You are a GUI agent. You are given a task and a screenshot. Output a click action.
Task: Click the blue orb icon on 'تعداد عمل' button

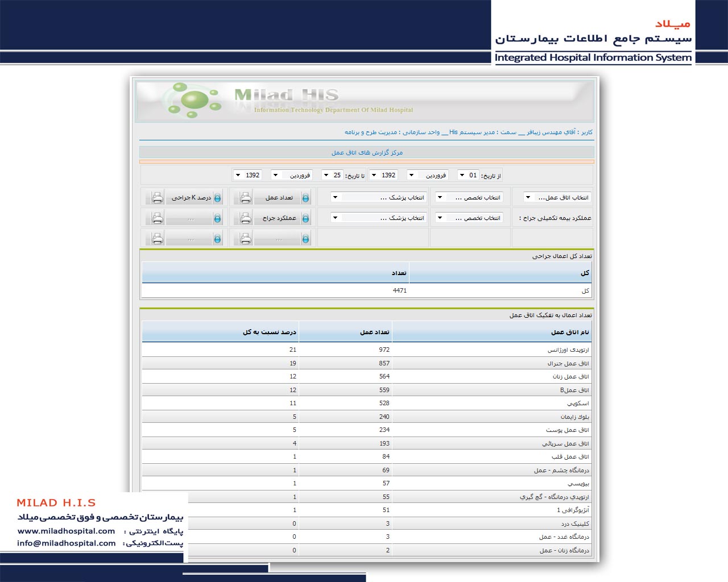point(305,198)
